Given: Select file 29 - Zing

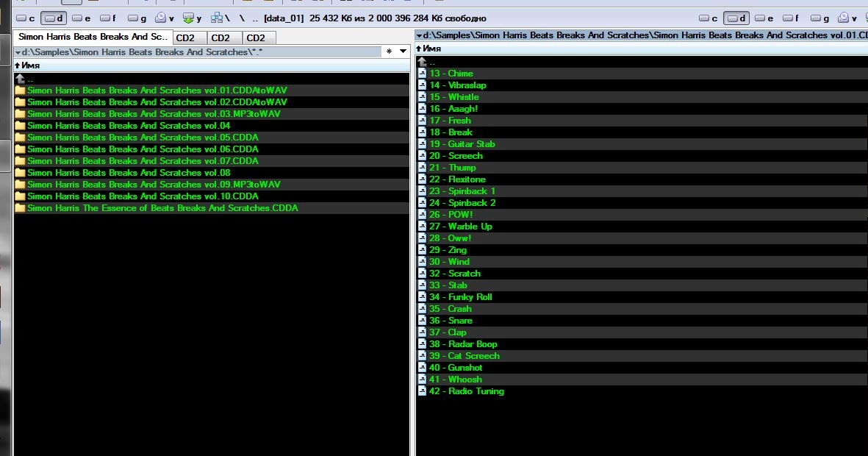Looking at the screenshot, I should (448, 250).
